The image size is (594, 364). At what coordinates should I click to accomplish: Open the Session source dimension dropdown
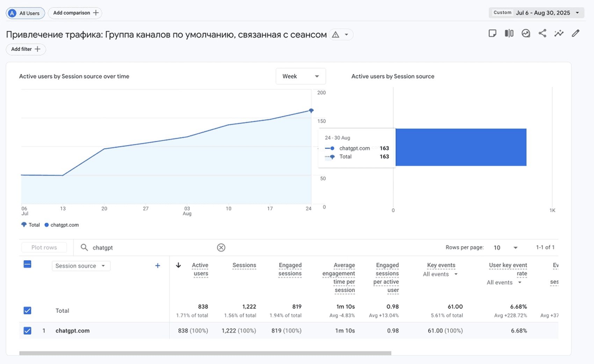click(x=81, y=266)
